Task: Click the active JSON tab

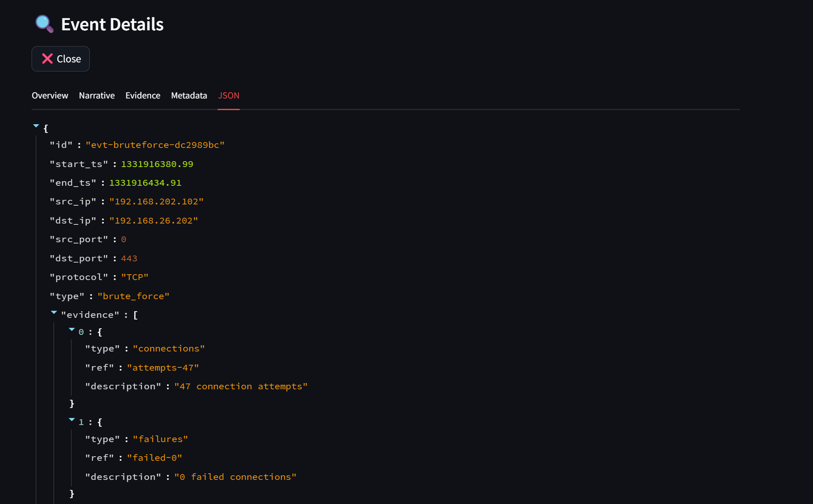Action: point(228,96)
